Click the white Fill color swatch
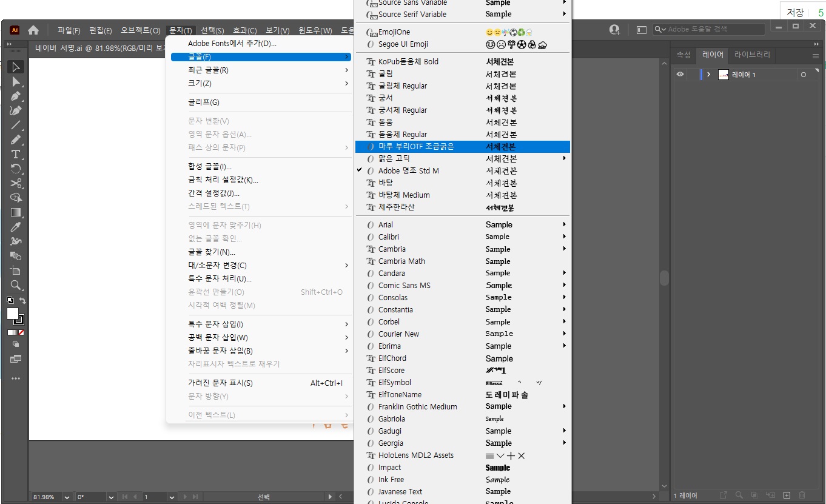This screenshot has width=826, height=504. (12, 313)
